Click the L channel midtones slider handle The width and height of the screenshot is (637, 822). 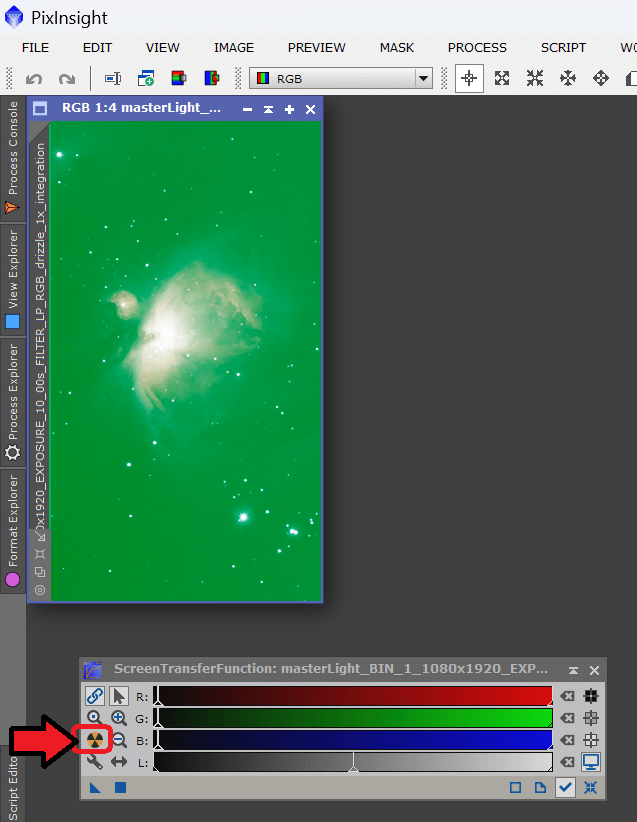tap(353, 768)
